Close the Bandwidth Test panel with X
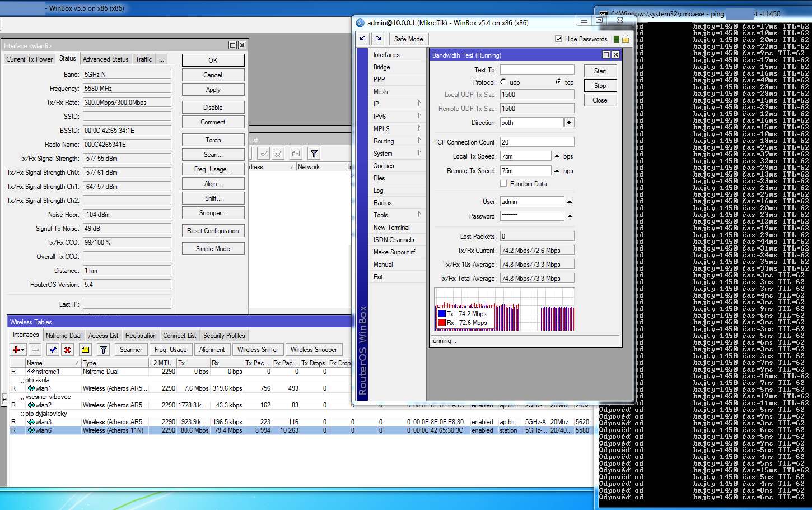Viewport: 812px width, 510px height. (x=615, y=55)
